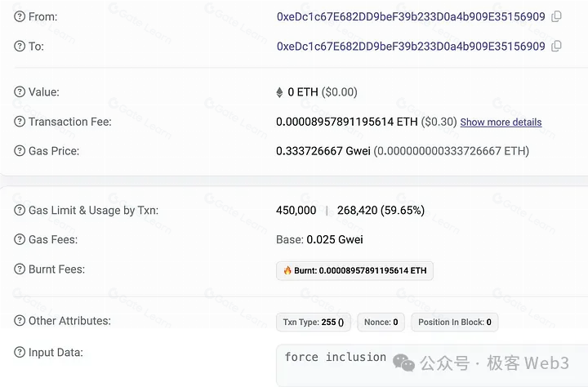Click the 0 ETH ($0.00) value
Viewport: 588px width, 387px height.
[323, 92]
